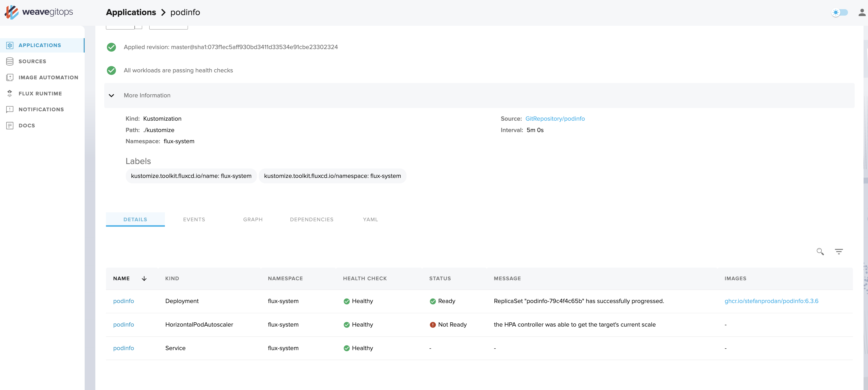Click the applied revision green checkmark
The width and height of the screenshot is (868, 390).
tap(111, 47)
